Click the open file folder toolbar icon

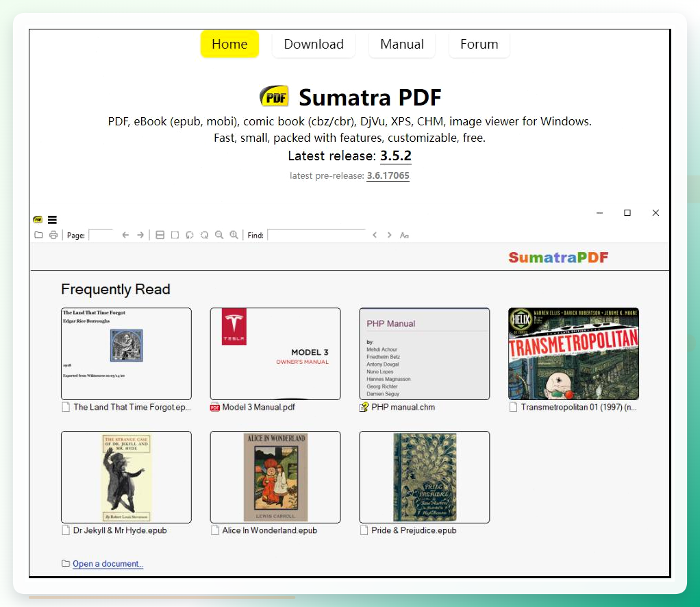(39, 235)
